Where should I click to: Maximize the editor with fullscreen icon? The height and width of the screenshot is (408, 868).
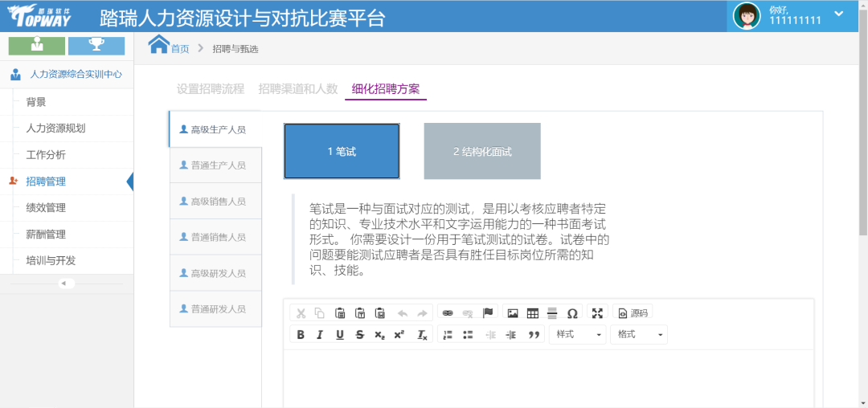pos(597,313)
